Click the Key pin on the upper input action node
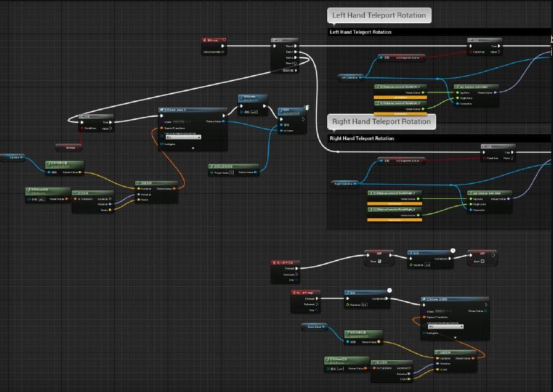Viewport: 553px width, 392px height. (297, 280)
